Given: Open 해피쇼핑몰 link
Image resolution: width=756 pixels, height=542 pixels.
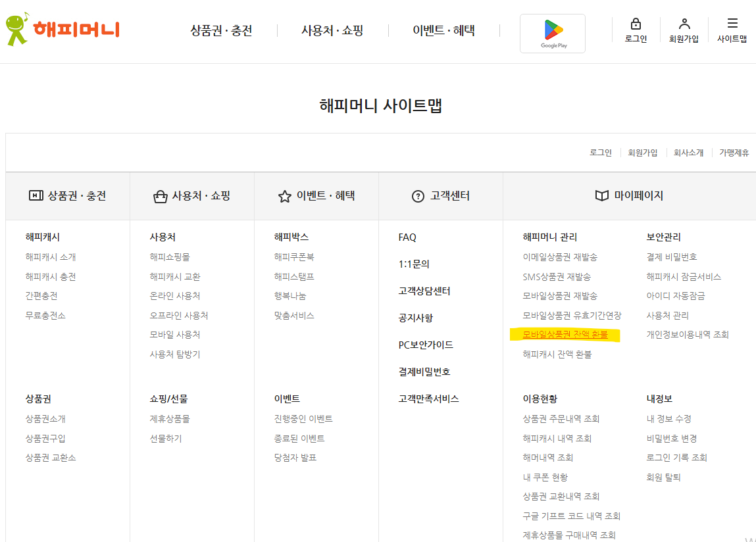Looking at the screenshot, I should click(170, 257).
